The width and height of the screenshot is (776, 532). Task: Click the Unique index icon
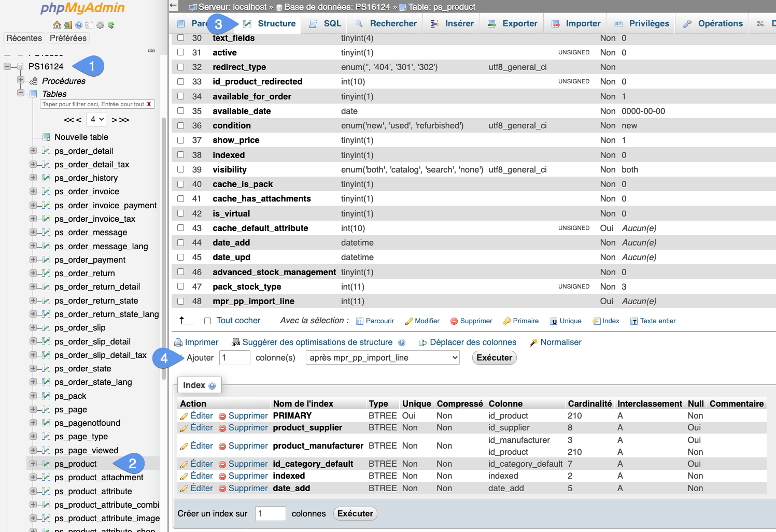tap(554, 321)
